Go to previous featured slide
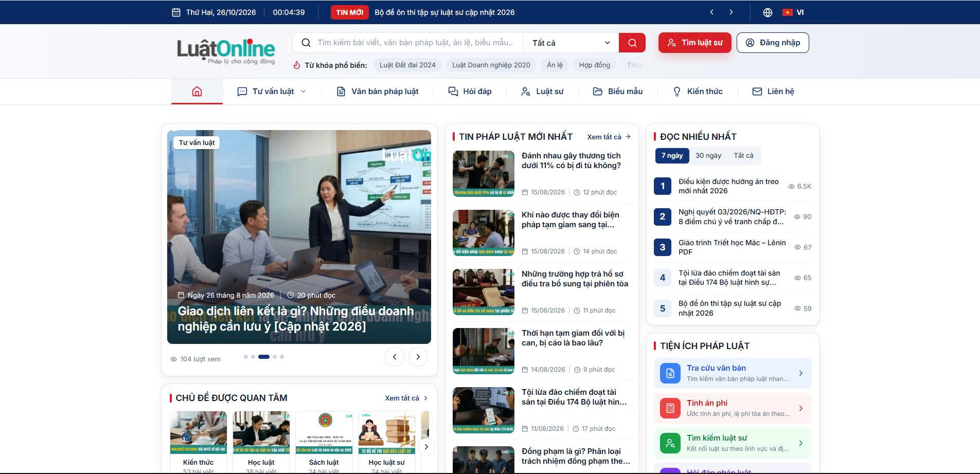 [395, 357]
